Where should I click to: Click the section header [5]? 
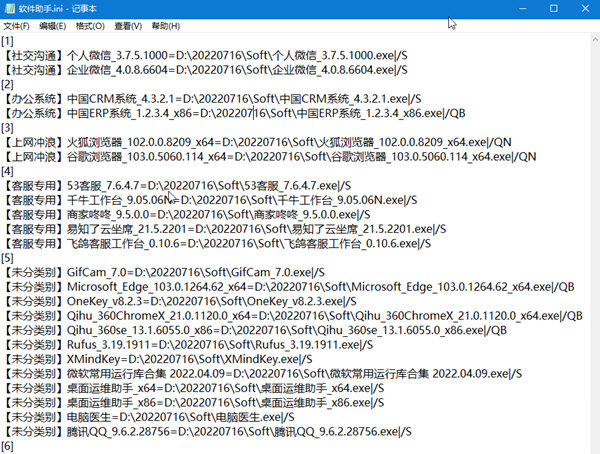tap(7, 258)
